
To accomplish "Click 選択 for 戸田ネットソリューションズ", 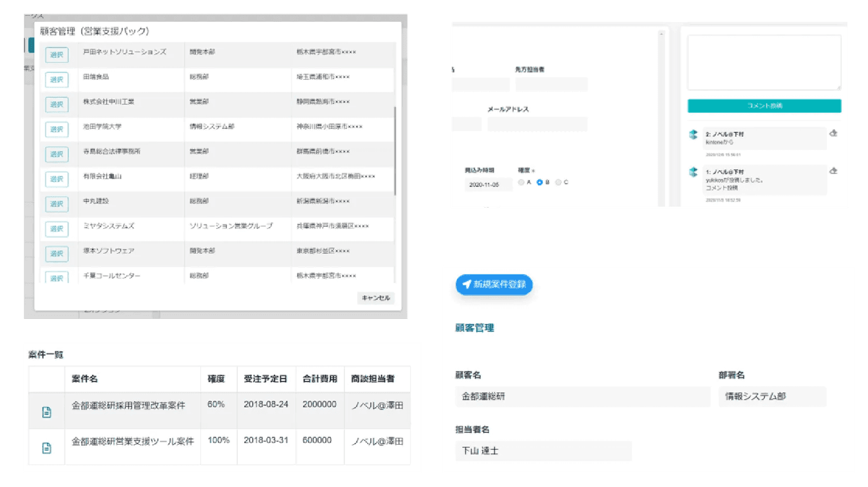I will [x=56, y=55].
